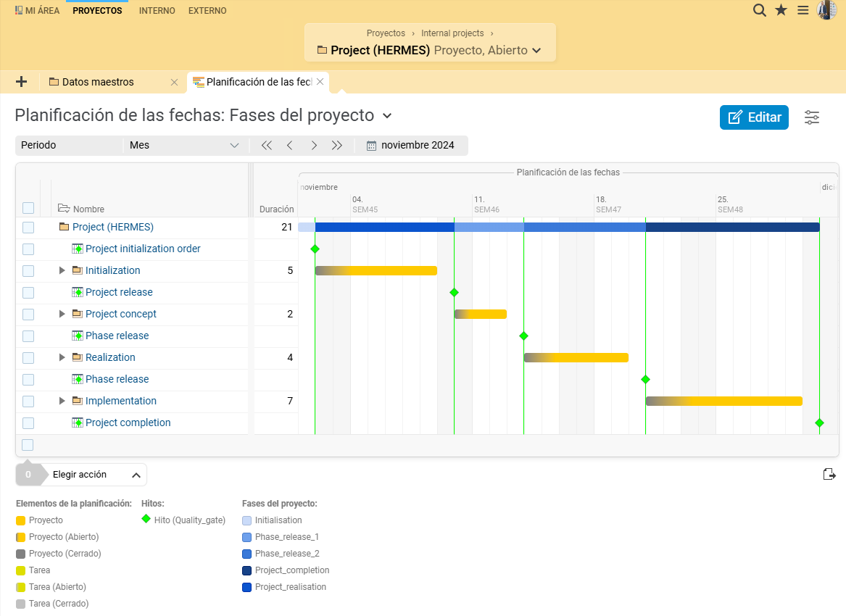The image size is (846, 616).
Task: Close the Datos maestros tab
Action: [x=174, y=82]
